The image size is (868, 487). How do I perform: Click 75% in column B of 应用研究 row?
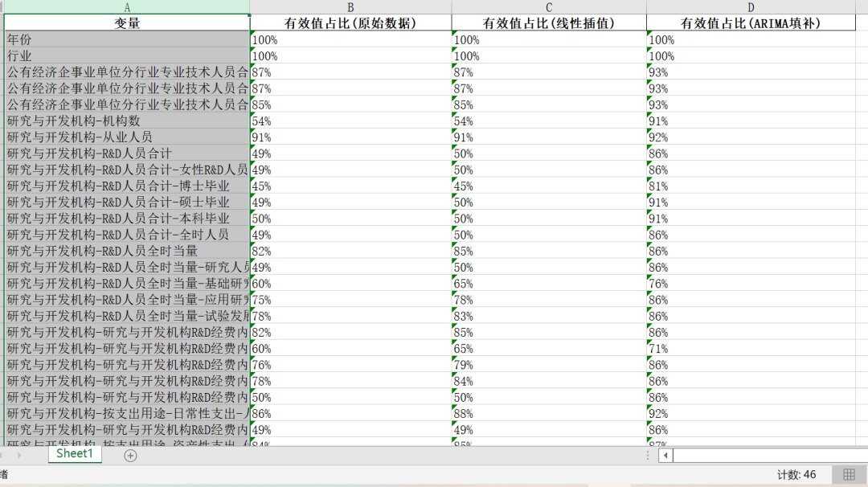coord(350,300)
